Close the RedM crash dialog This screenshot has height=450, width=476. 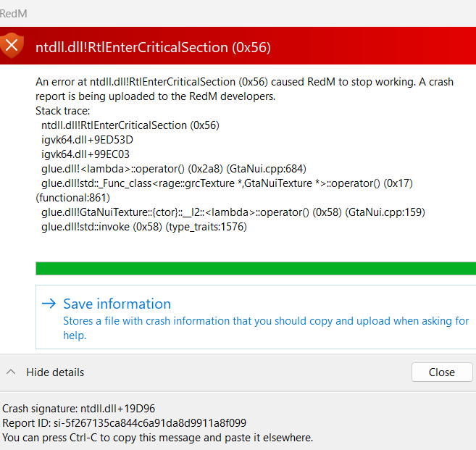click(442, 372)
